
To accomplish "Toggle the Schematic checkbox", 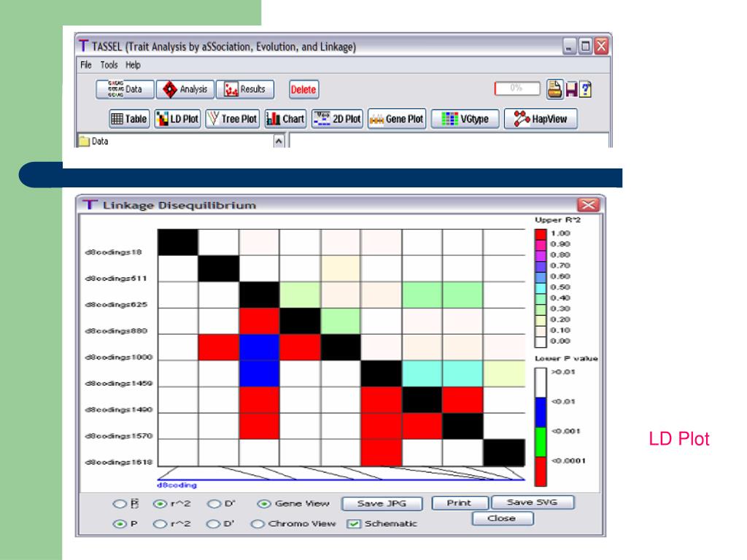I will click(354, 524).
